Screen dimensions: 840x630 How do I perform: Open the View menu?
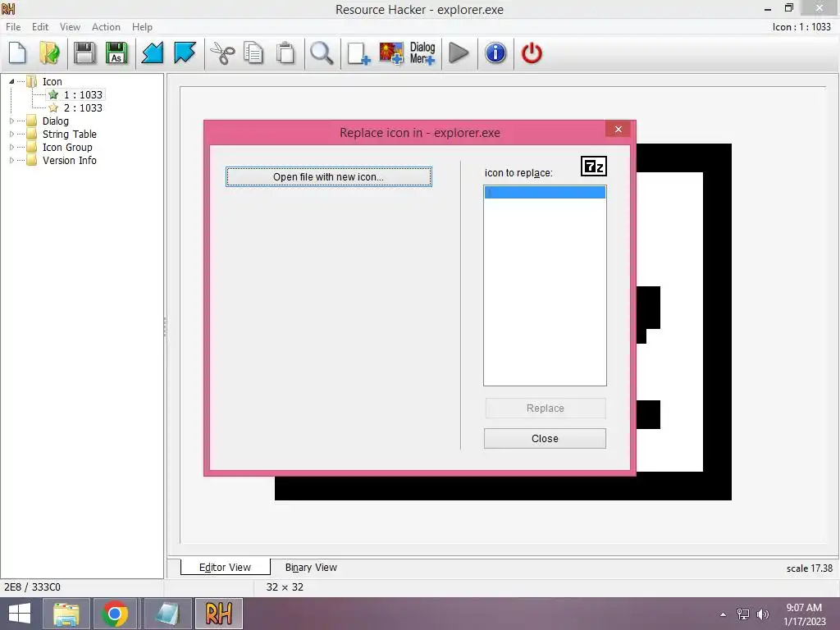coord(70,27)
